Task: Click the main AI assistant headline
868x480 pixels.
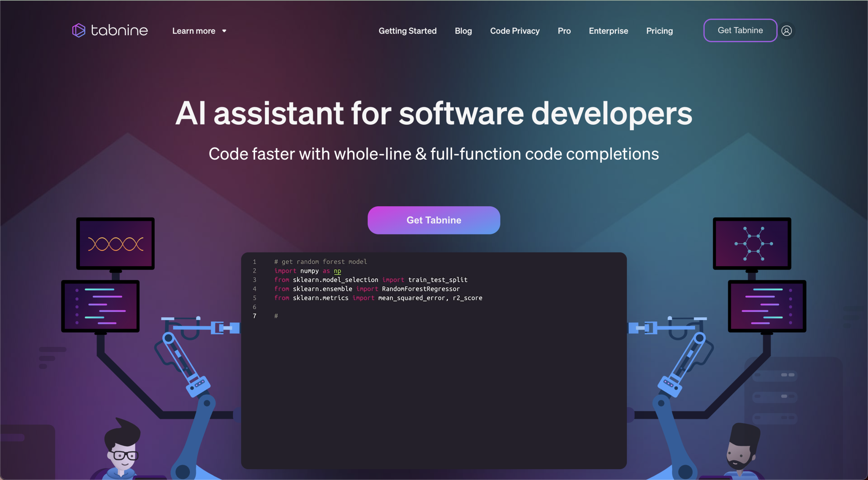Action: (434, 113)
